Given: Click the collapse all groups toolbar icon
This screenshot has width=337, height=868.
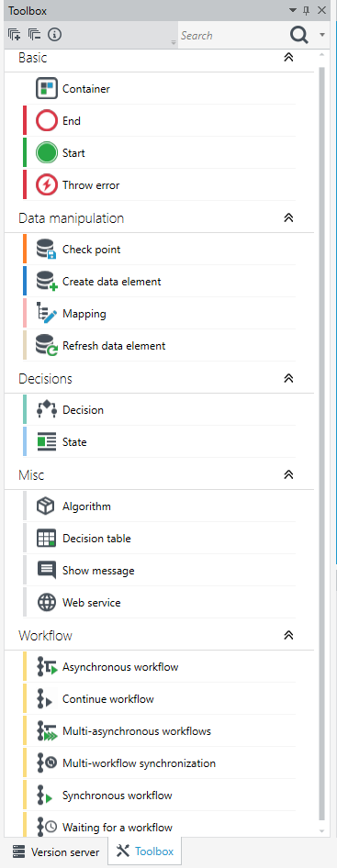Looking at the screenshot, I should 34,35.
